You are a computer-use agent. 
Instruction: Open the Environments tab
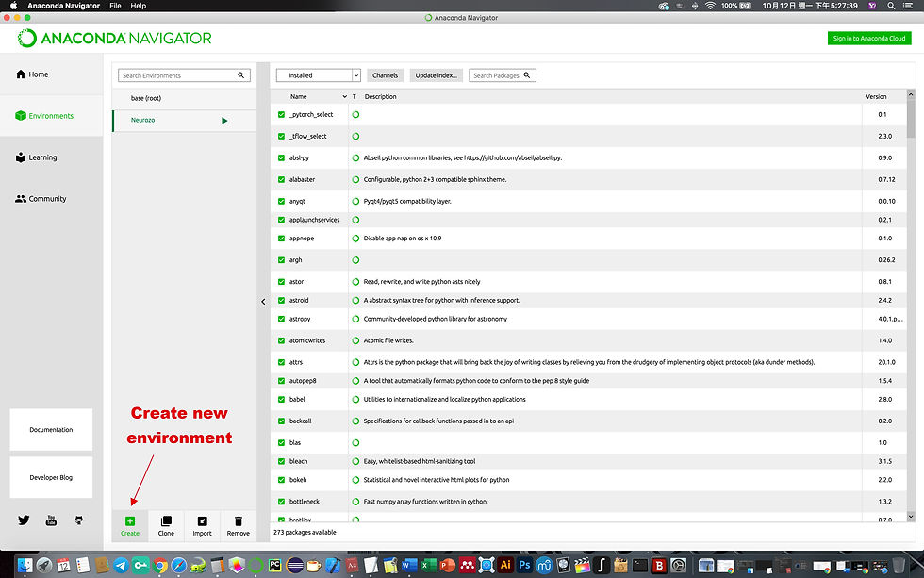pos(51,116)
